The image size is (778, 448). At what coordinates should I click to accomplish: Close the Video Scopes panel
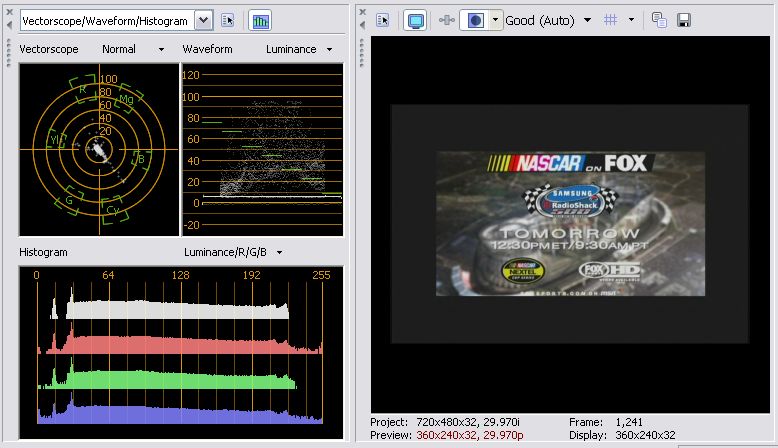pos(9,12)
